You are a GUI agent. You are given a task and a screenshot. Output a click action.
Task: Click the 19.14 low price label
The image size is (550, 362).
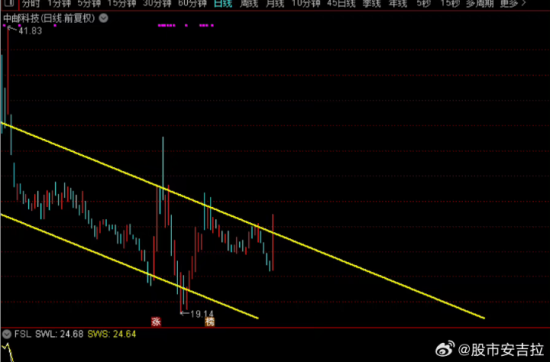tap(202, 314)
